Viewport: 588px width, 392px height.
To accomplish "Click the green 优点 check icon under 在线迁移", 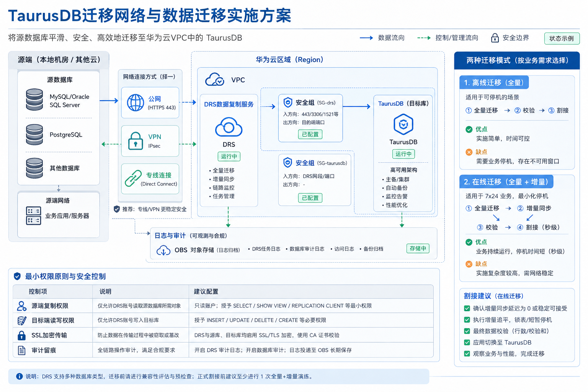I will pyautogui.click(x=469, y=242).
